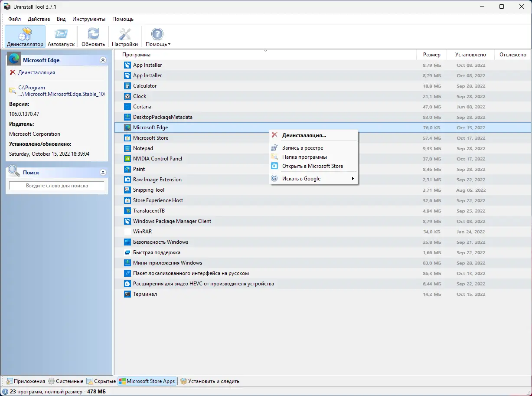This screenshot has width=532, height=396.
Task: Click the Snipping Tool icon
Action: pyautogui.click(x=127, y=190)
